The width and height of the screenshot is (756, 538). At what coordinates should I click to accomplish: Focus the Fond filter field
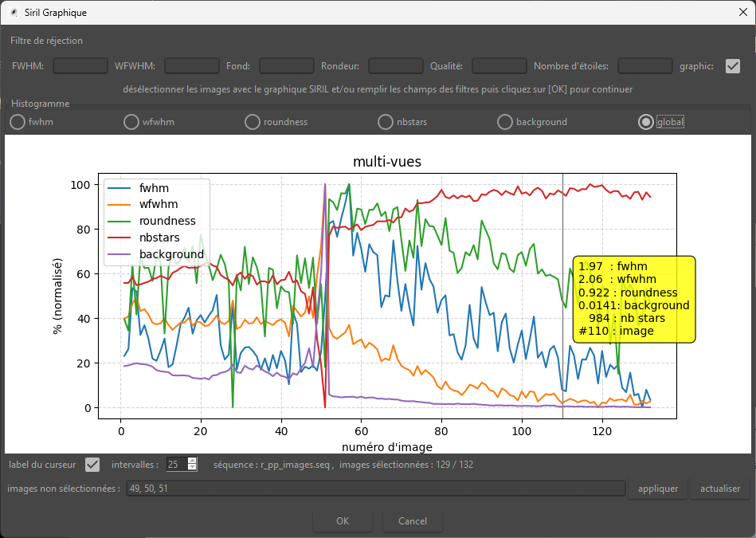click(x=287, y=66)
